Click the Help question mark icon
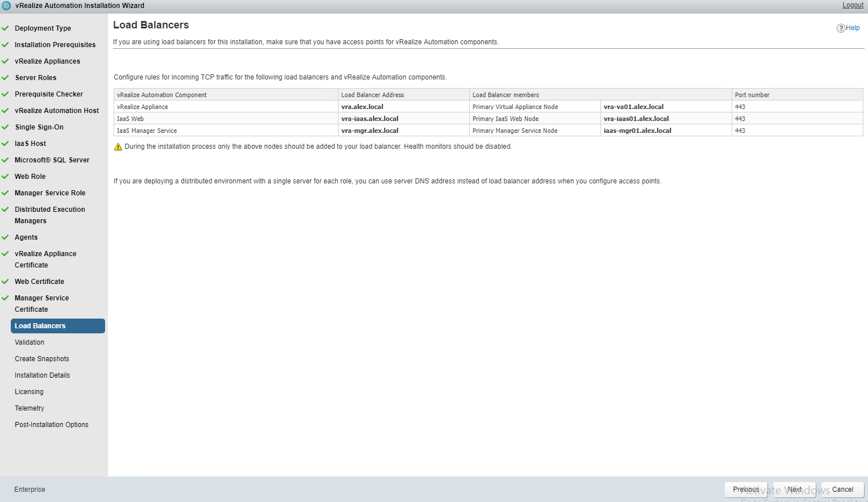868x502 pixels. (x=841, y=28)
